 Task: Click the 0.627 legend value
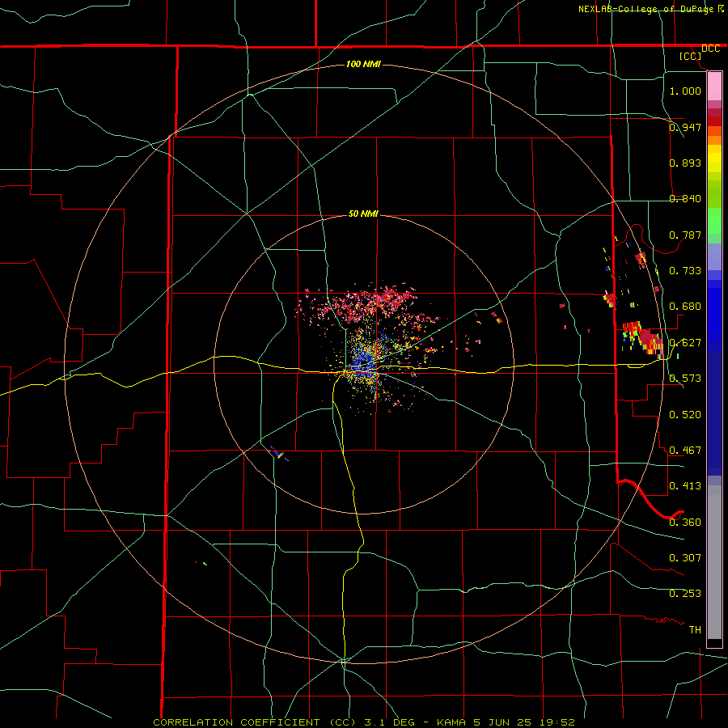[x=685, y=342]
